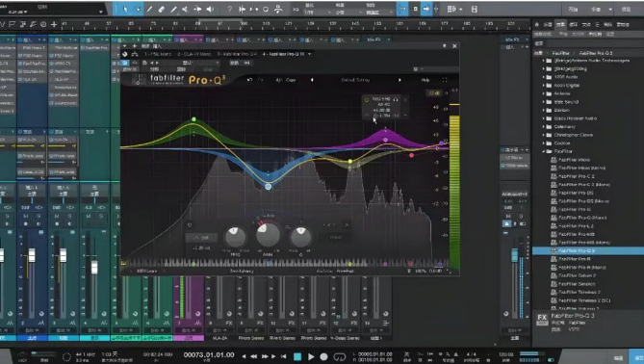The width and height of the screenshot is (644, 364).
Task: Toggle Snap to grid button
Action: pyautogui.click(x=402, y=9)
